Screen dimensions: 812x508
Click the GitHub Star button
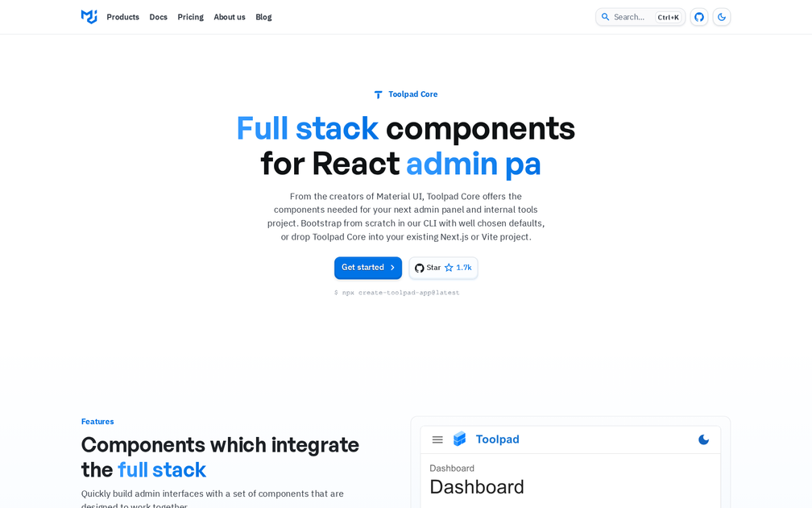coord(443,268)
